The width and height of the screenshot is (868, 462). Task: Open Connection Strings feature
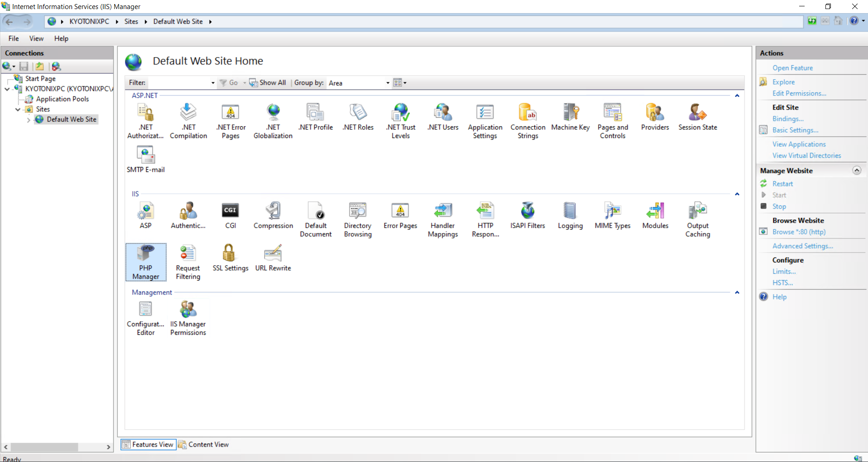coord(528,121)
